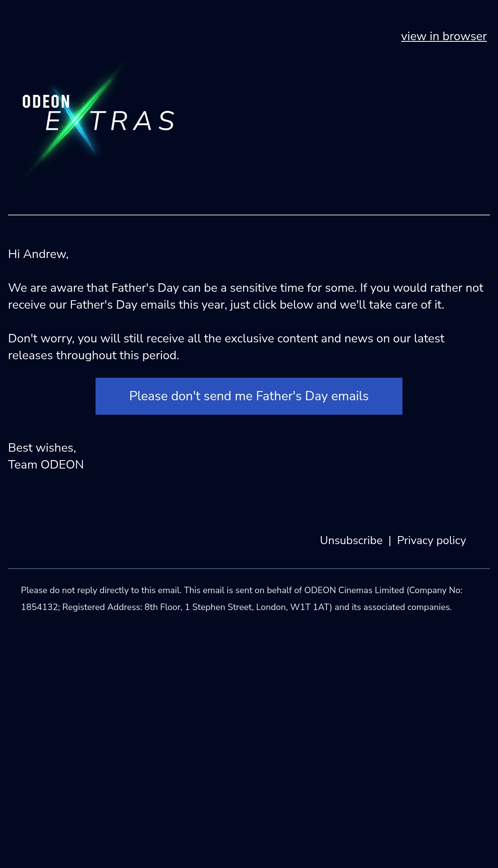Click 'ODEON Cinemas Limited' in the footer
The width and height of the screenshot is (498, 868).
tap(354, 590)
